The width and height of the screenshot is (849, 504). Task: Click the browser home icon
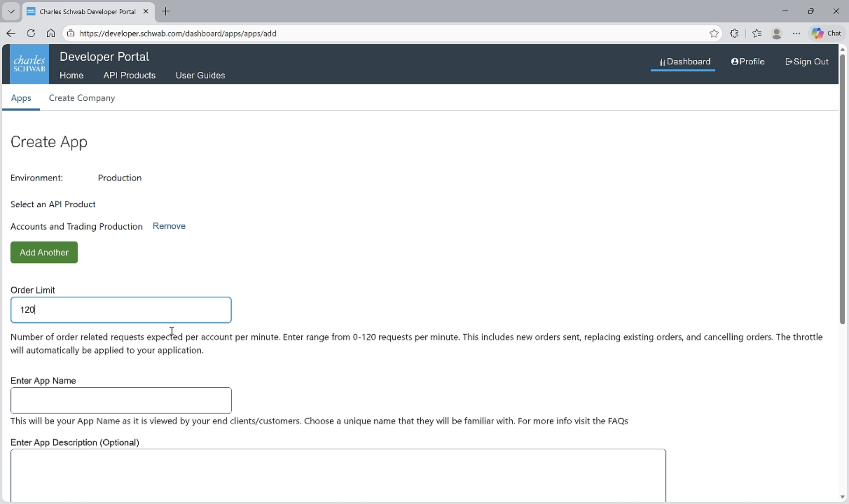pyautogui.click(x=51, y=33)
